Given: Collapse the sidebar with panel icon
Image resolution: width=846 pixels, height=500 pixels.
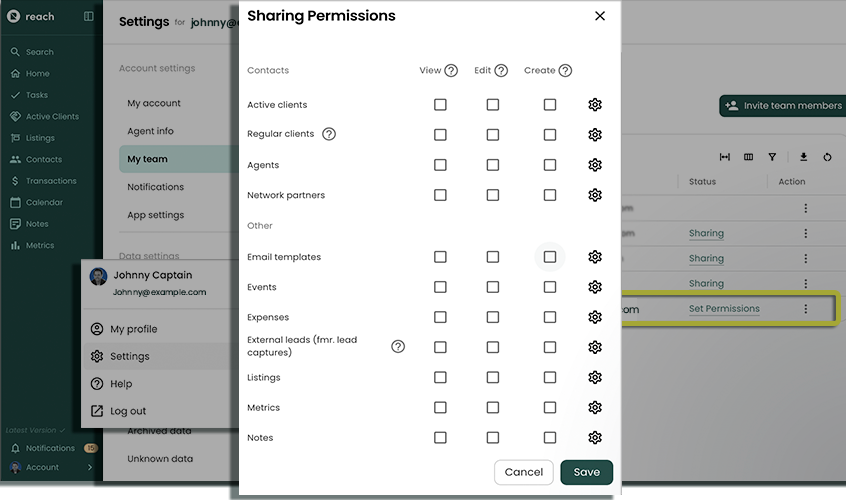Looking at the screenshot, I should click(x=88, y=17).
